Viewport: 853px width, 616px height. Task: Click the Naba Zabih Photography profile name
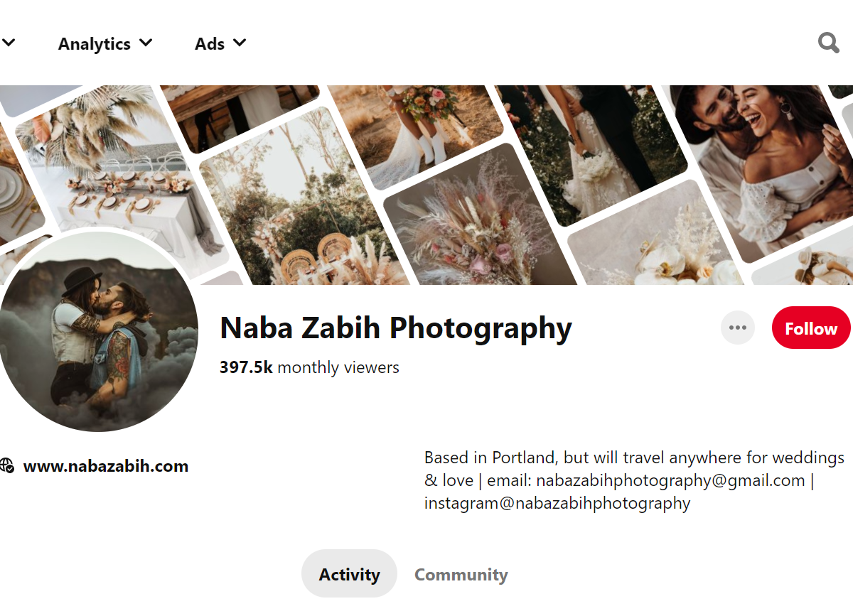[396, 328]
